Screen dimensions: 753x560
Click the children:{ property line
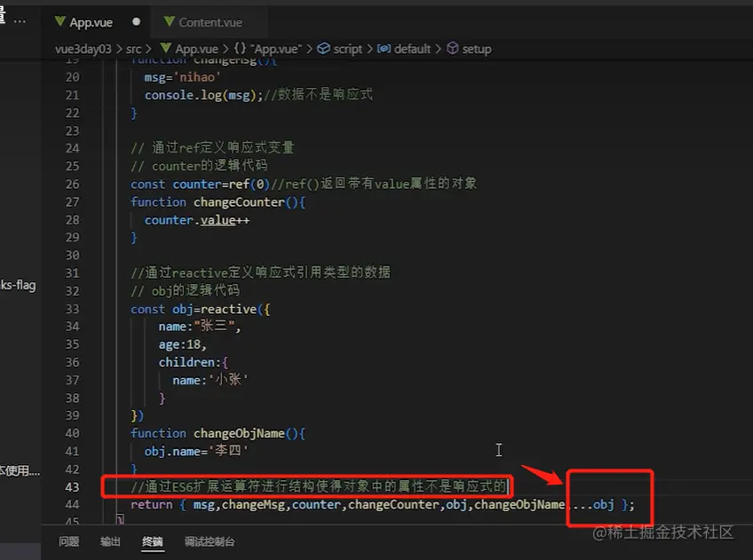point(194,362)
